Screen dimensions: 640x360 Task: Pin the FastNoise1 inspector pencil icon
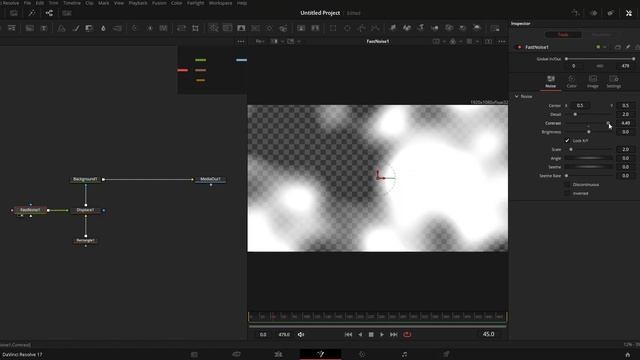(628, 47)
